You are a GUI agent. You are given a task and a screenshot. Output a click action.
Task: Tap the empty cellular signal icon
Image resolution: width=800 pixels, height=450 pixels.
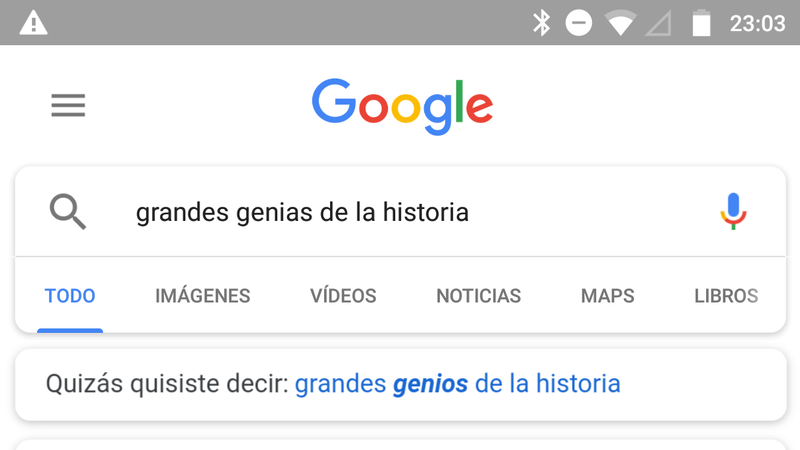pyautogui.click(x=658, y=24)
